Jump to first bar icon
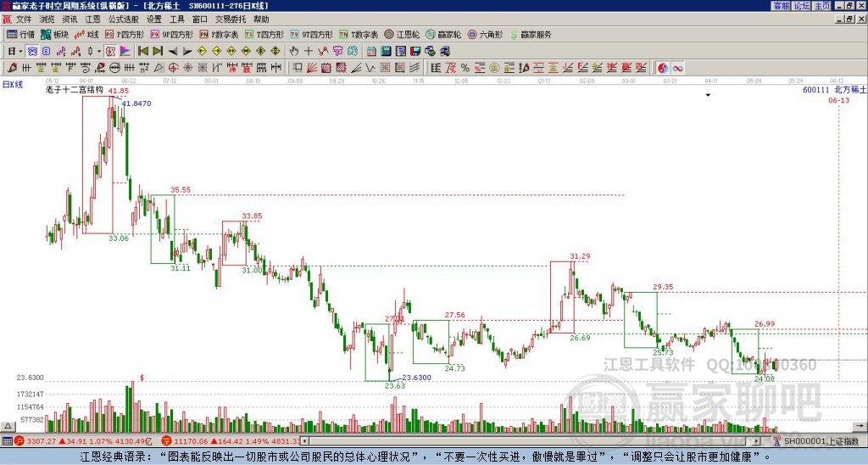The width and height of the screenshot is (868, 465). coord(142,52)
